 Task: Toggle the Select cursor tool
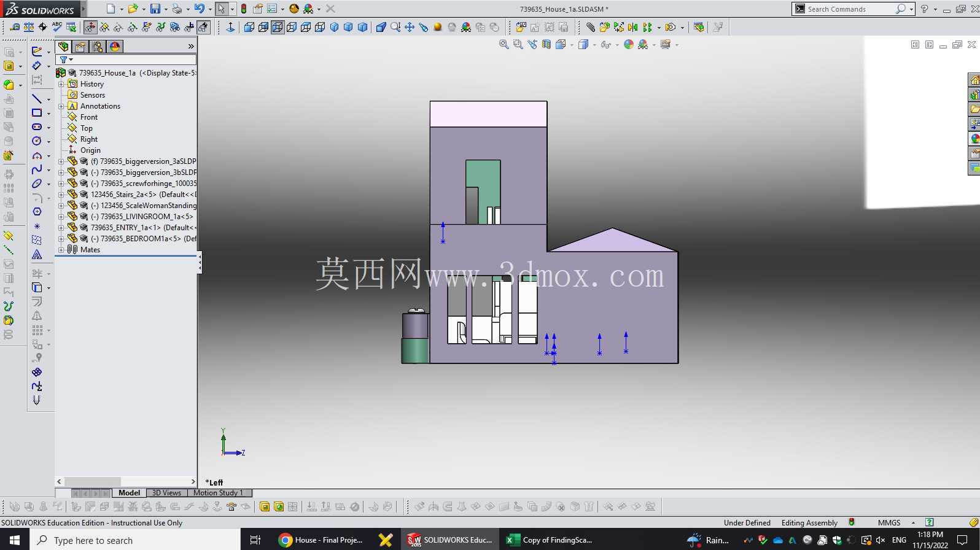[221, 9]
